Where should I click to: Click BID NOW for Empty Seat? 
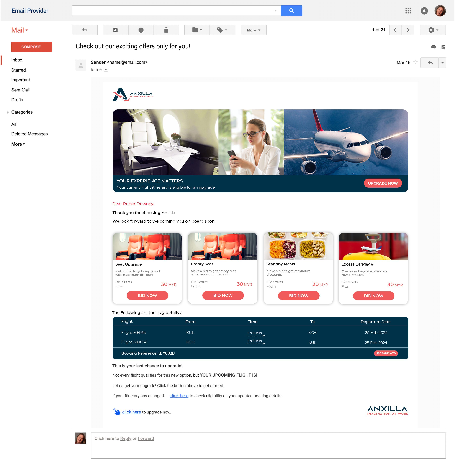pos(223,295)
